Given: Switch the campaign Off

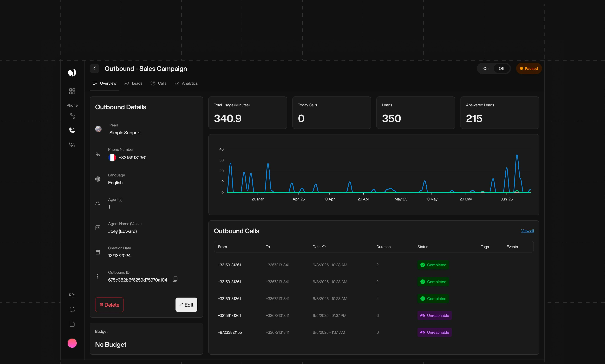Looking at the screenshot, I should click(501, 68).
